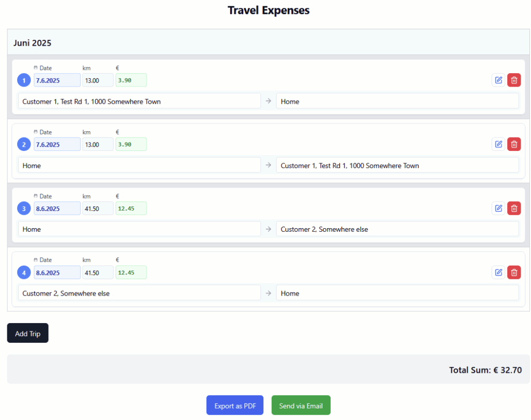Viewport: 531px width, 420px height.
Task: Click the Juni 2025 month header
Action: point(33,43)
